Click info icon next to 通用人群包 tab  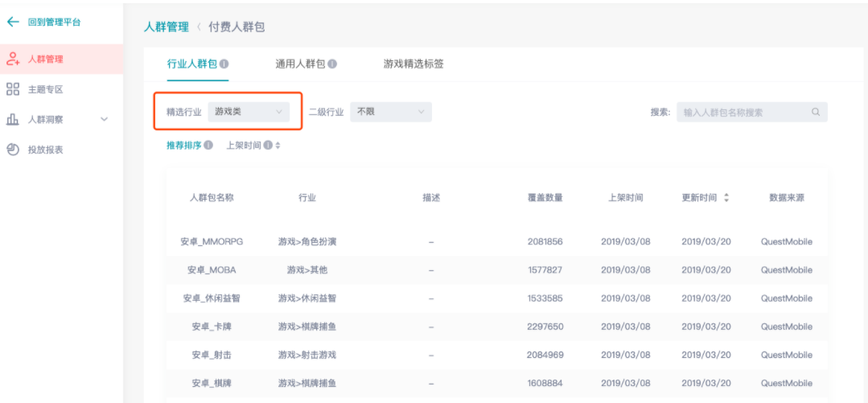pos(332,64)
